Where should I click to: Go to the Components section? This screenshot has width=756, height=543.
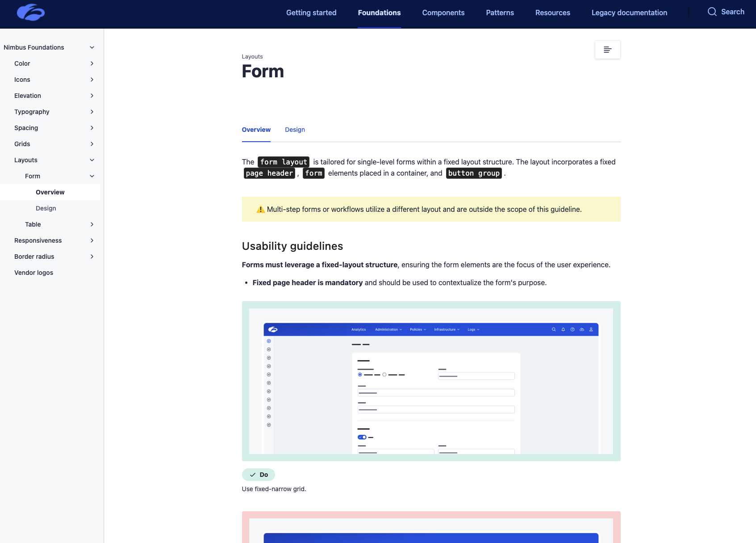[x=443, y=13]
